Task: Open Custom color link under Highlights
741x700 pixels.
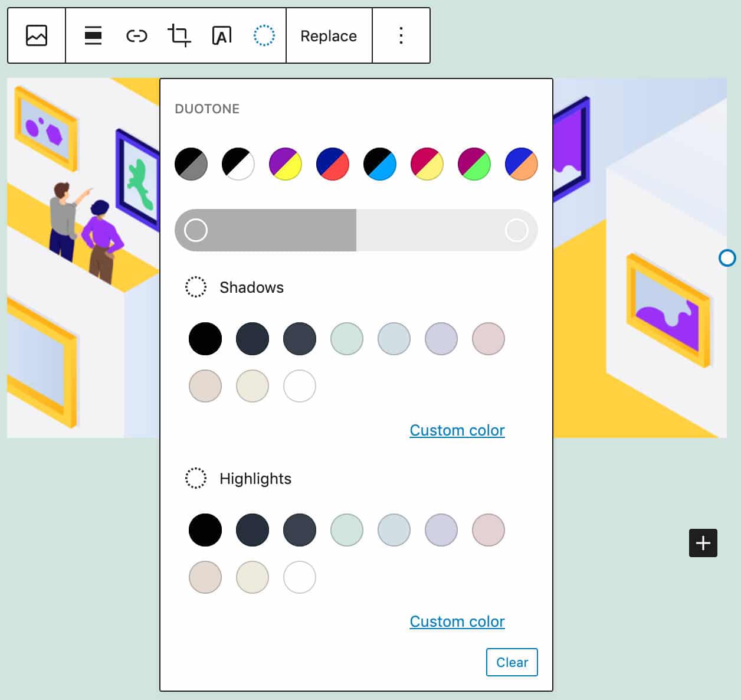Action: pyautogui.click(x=457, y=622)
